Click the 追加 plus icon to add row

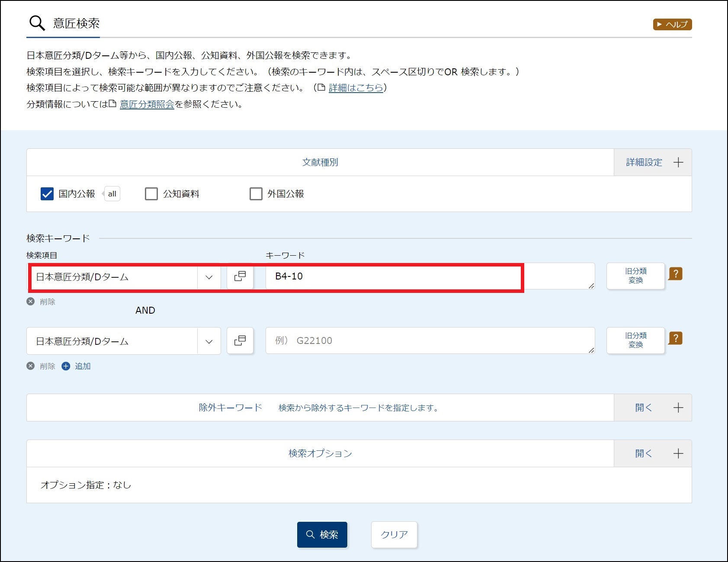66,366
